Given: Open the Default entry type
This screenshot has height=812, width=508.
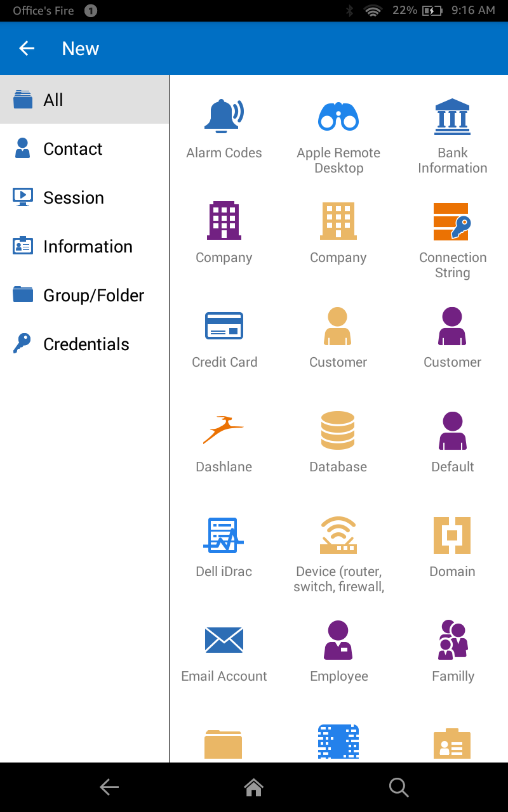Looking at the screenshot, I should pyautogui.click(x=452, y=441).
